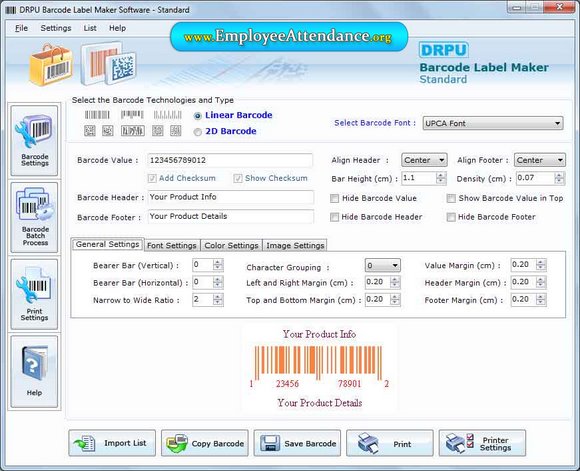Check Show Barcode Value in Top
The height and width of the screenshot is (471, 580).
(x=451, y=199)
